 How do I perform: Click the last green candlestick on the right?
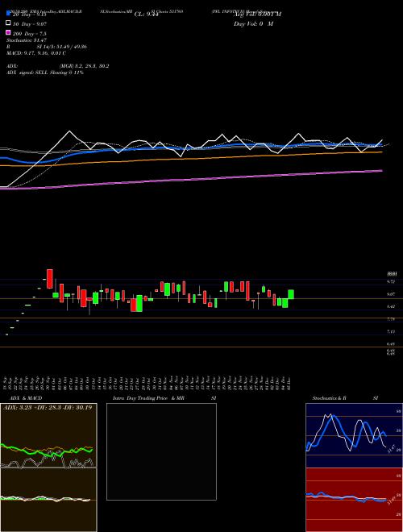[x=291, y=294]
